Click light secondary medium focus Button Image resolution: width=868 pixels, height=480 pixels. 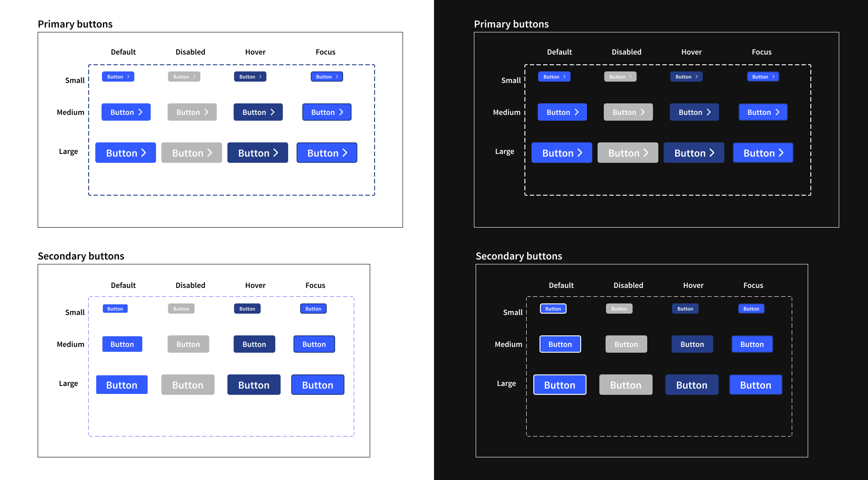pos(314,344)
